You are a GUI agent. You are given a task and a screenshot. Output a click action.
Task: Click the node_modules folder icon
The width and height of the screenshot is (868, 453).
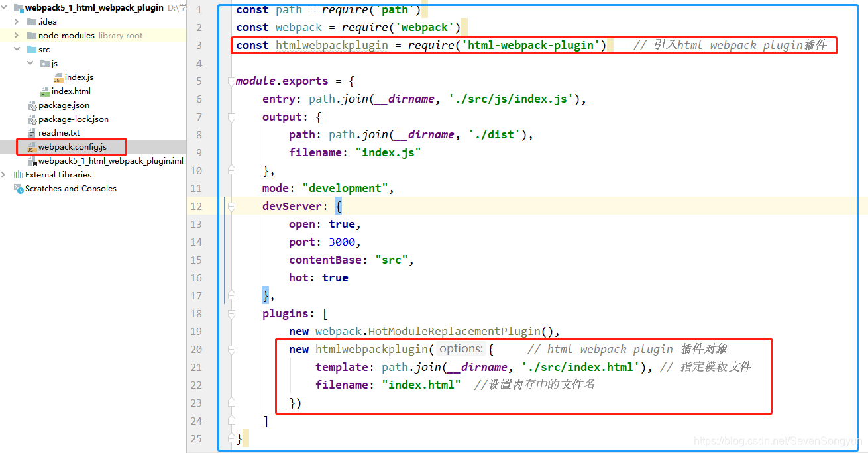pos(32,36)
